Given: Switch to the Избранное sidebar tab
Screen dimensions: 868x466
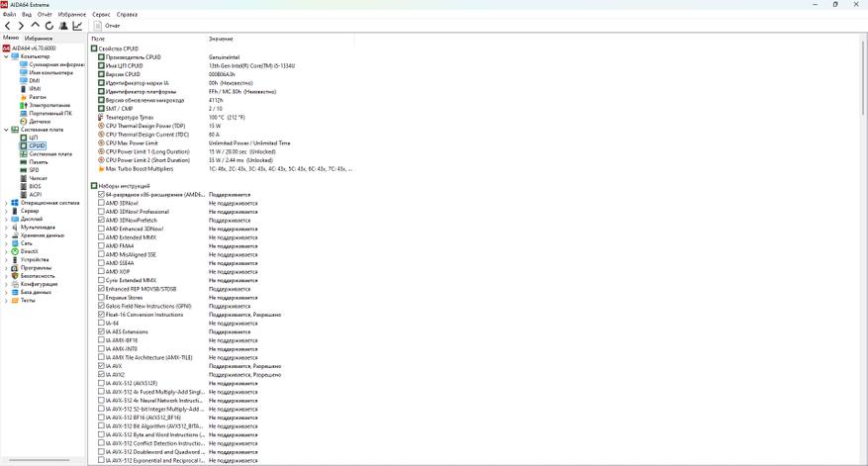Looking at the screenshot, I should click(39, 39).
